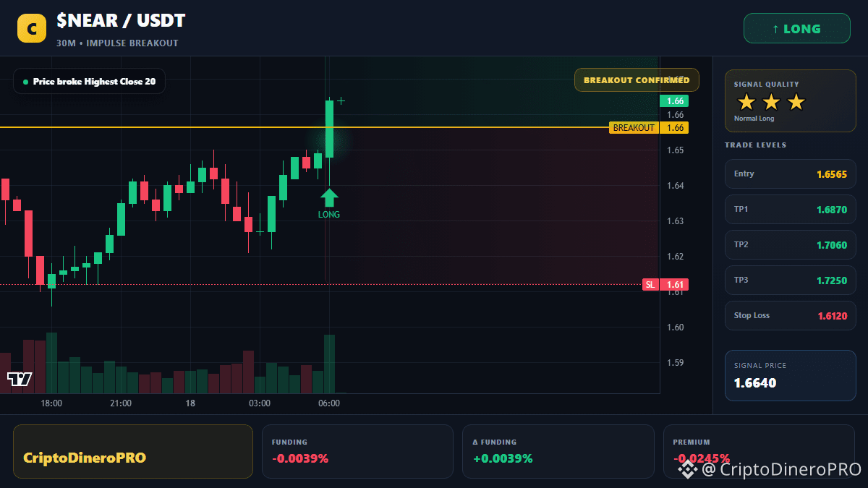Select the TP1 1.6870 row
This screenshot has width=868, height=488.
tap(791, 209)
